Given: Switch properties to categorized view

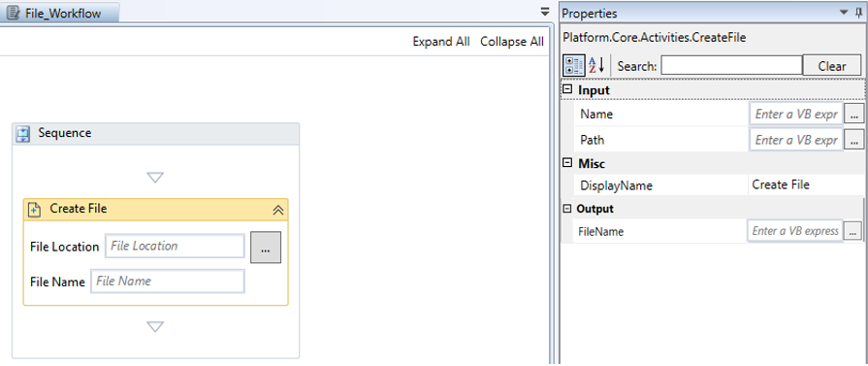Looking at the screenshot, I should [573, 65].
